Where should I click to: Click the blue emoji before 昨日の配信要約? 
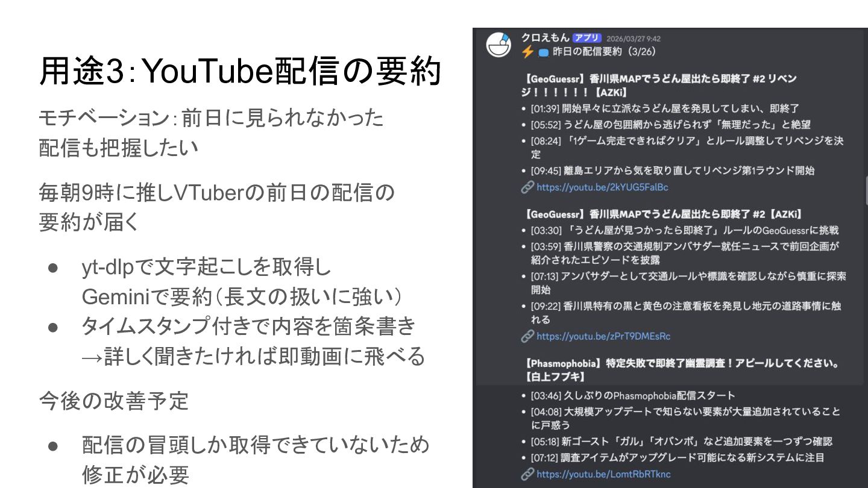[543, 52]
